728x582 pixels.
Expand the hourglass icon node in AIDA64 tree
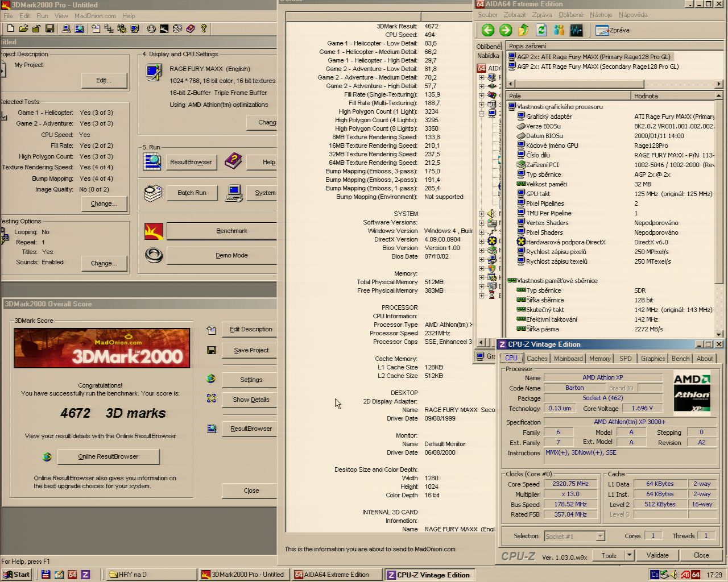482,296
